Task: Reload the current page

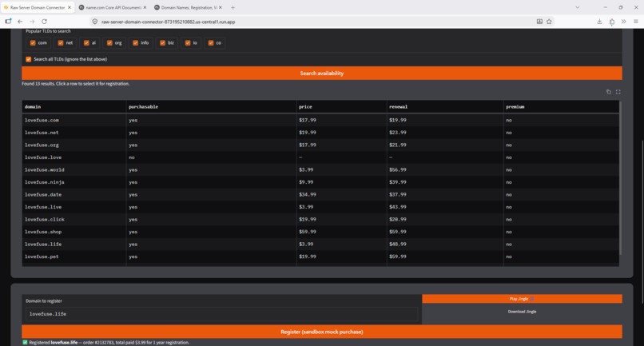Action: [45, 22]
